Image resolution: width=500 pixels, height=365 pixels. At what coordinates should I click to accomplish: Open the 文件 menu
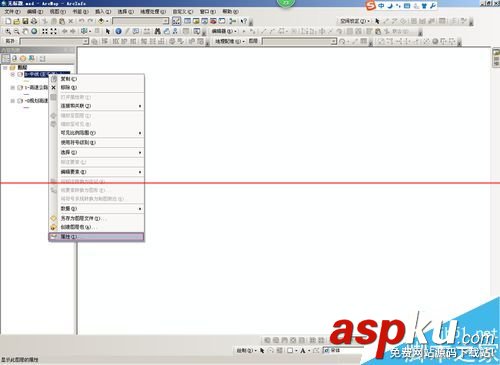12,12
